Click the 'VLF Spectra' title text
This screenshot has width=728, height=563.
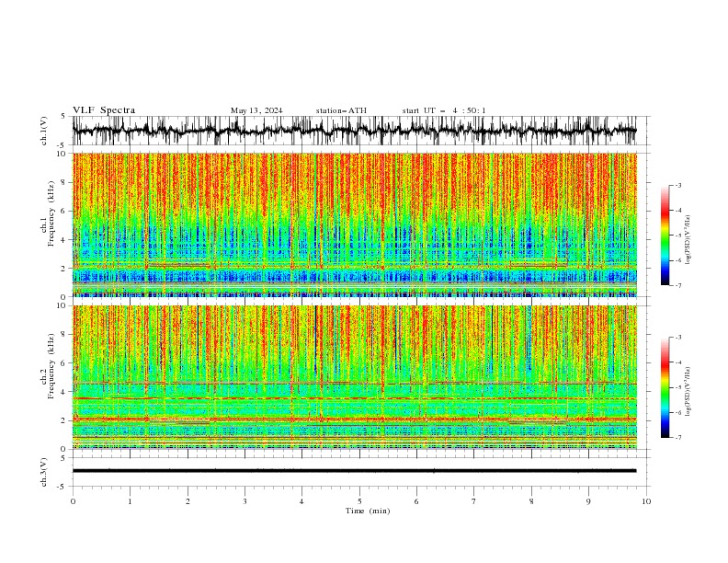[x=104, y=110]
